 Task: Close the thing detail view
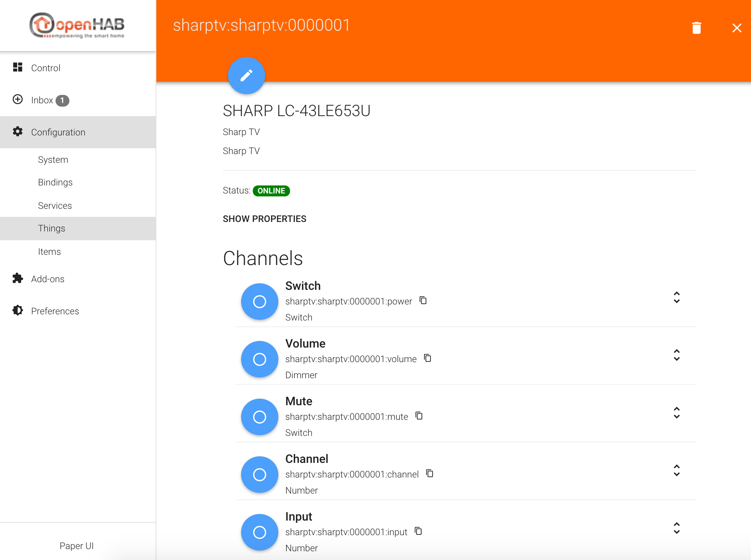coord(737,28)
